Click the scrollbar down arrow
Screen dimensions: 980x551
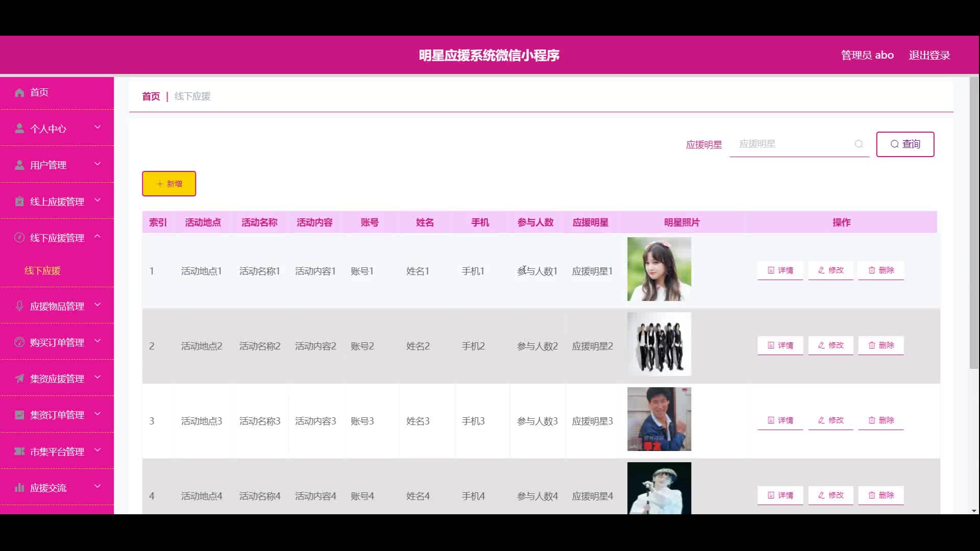[x=974, y=511]
